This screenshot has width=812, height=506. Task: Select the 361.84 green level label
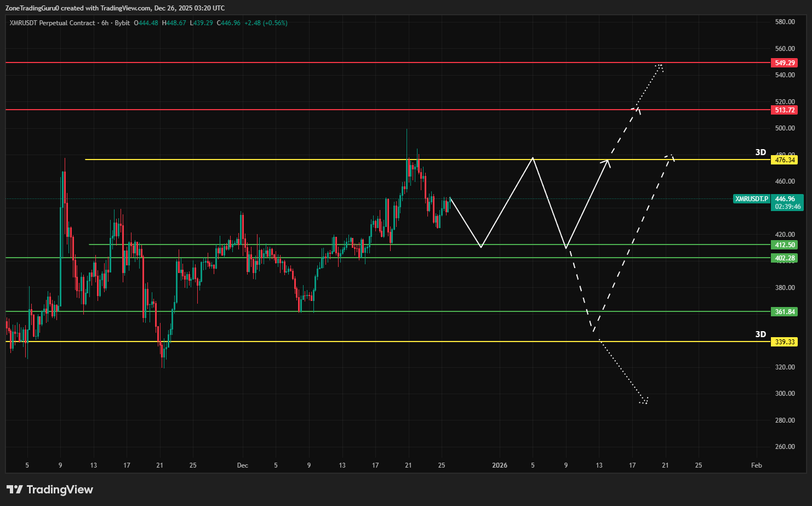tap(785, 311)
